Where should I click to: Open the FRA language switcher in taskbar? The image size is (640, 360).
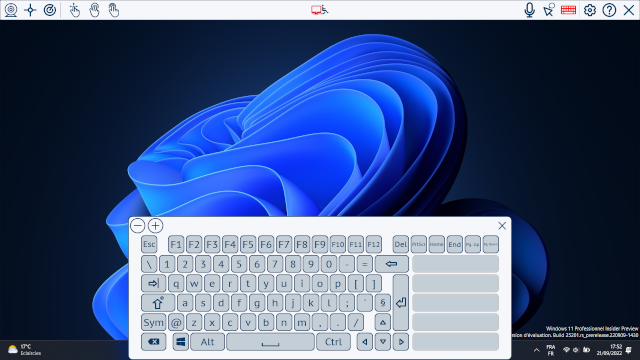[551, 350]
